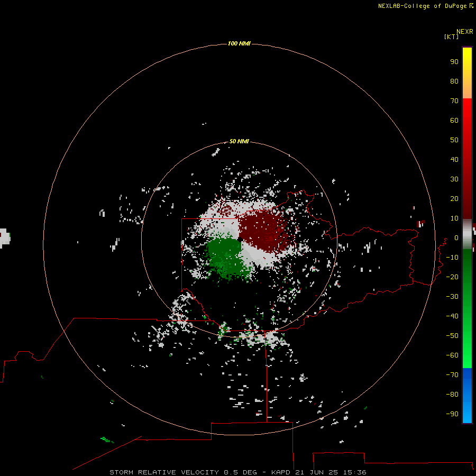
Task: Pick the blue segment at the color bar bottom
Action: pos(467,396)
